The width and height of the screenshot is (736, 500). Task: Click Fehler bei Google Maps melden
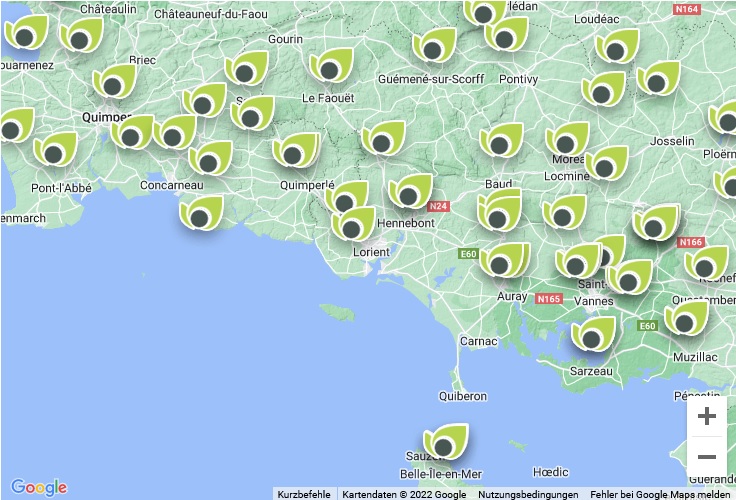660,494
